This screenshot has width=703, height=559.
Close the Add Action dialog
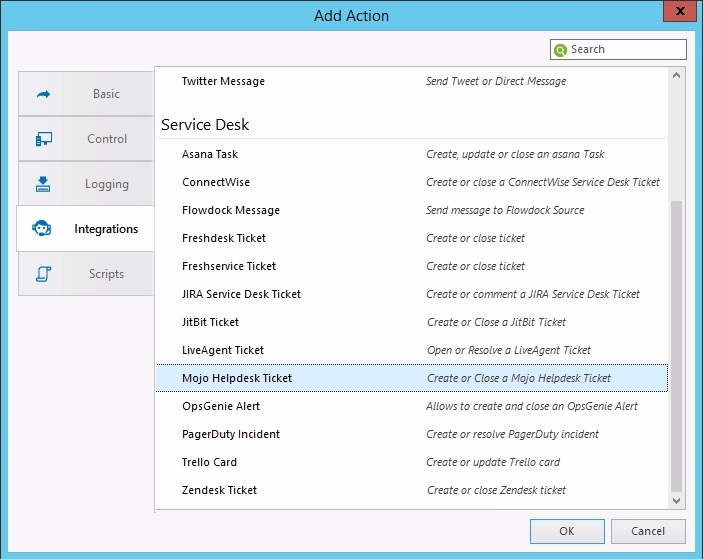click(680, 11)
